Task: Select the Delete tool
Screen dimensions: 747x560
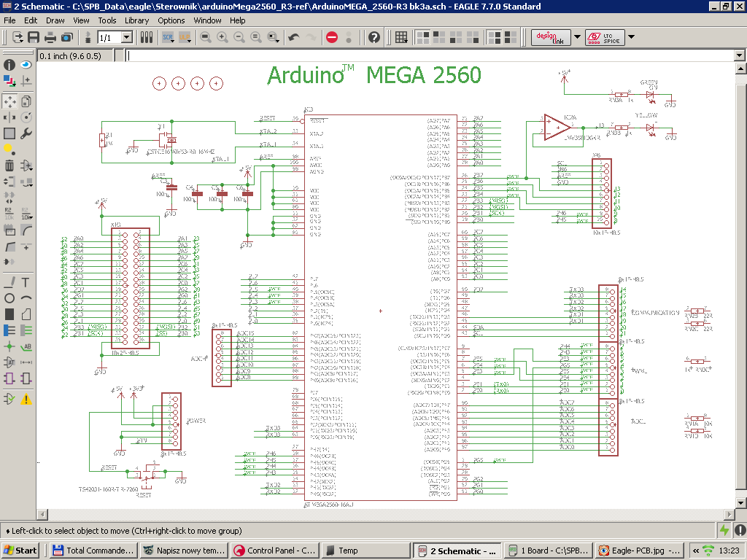Action: pos(8,165)
